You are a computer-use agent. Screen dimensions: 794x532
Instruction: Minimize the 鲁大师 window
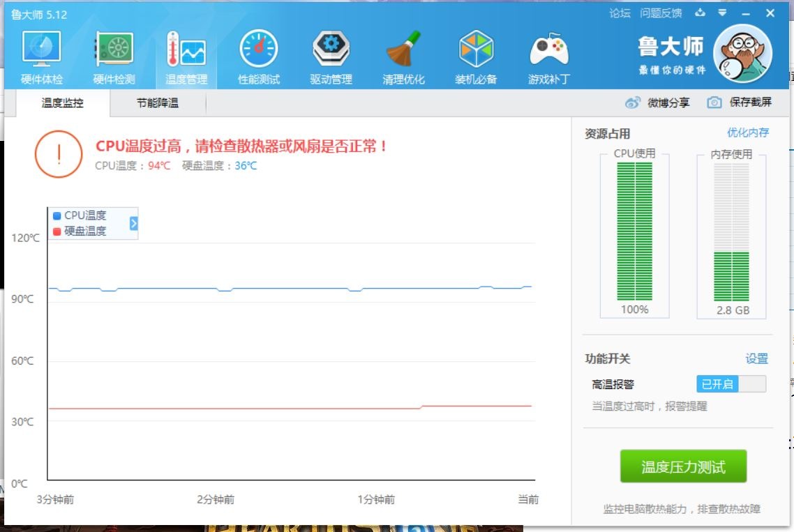coord(745,14)
